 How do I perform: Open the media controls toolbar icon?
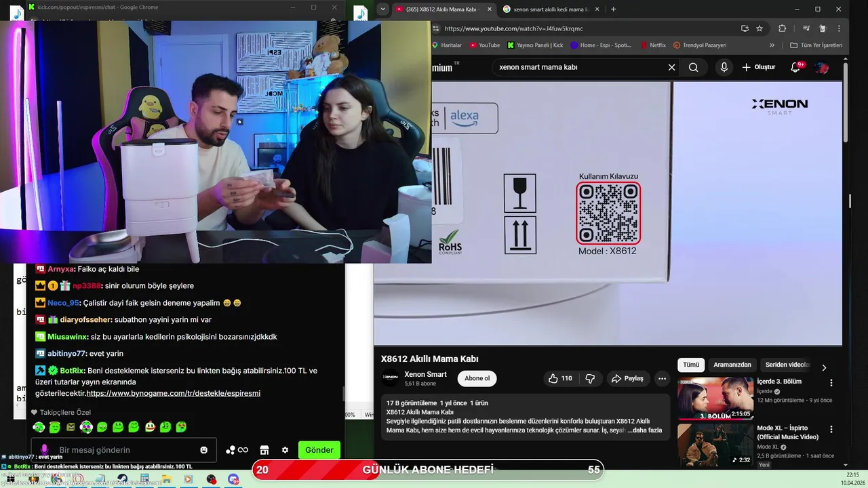tap(806, 28)
